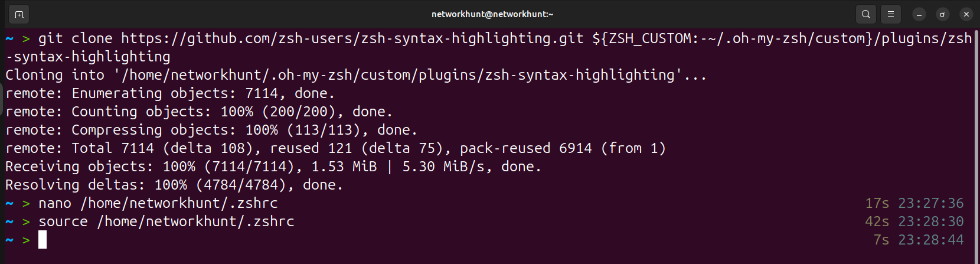Click the 'Compressing objects' output line

click(x=211, y=130)
